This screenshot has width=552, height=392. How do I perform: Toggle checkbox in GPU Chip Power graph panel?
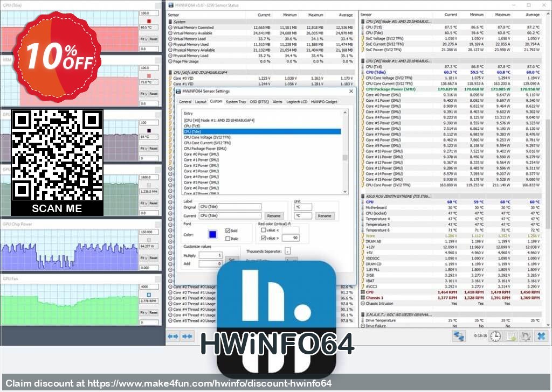click(x=149, y=240)
